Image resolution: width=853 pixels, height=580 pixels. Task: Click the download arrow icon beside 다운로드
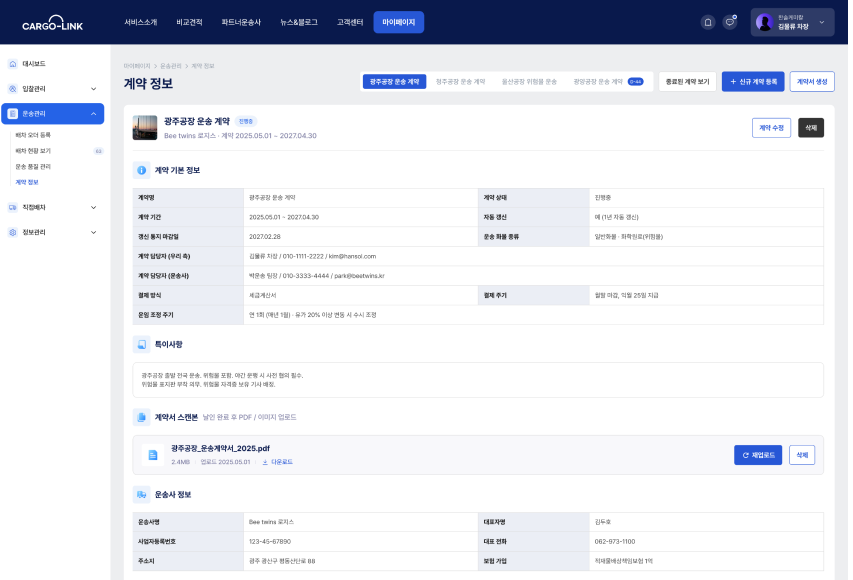point(265,462)
